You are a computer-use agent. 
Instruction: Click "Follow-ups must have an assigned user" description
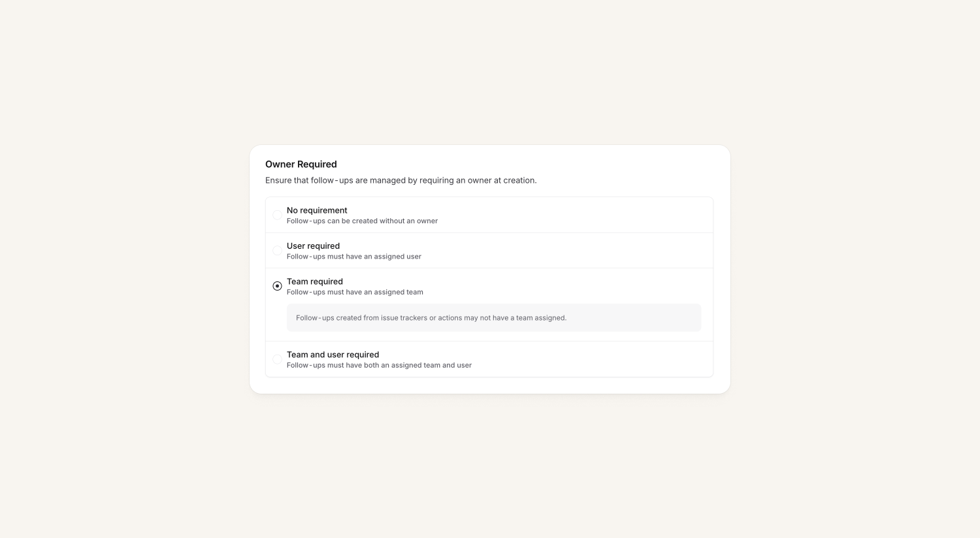click(353, 257)
